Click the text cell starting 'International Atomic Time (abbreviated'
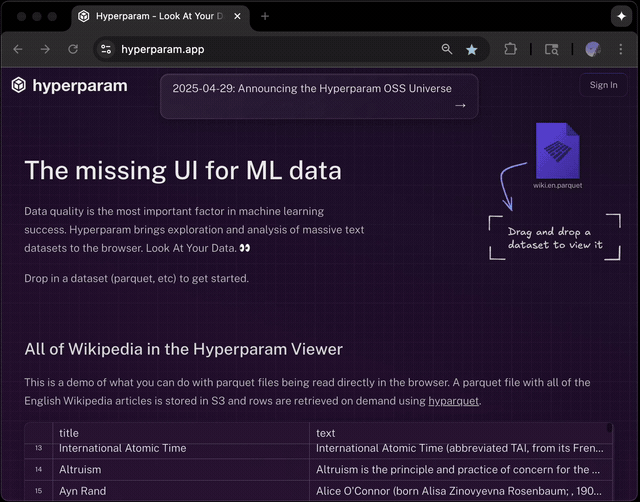The height and width of the screenshot is (502, 640). click(461, 448)
